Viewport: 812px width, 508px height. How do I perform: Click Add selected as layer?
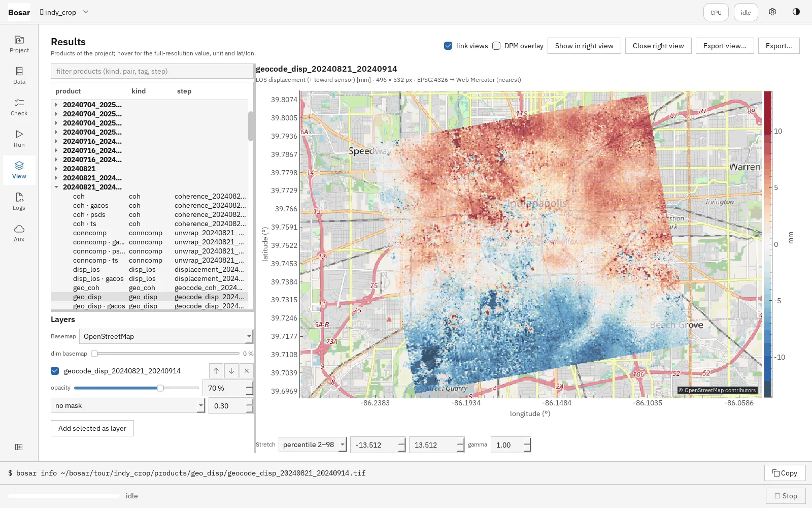(x=92, y=428)
